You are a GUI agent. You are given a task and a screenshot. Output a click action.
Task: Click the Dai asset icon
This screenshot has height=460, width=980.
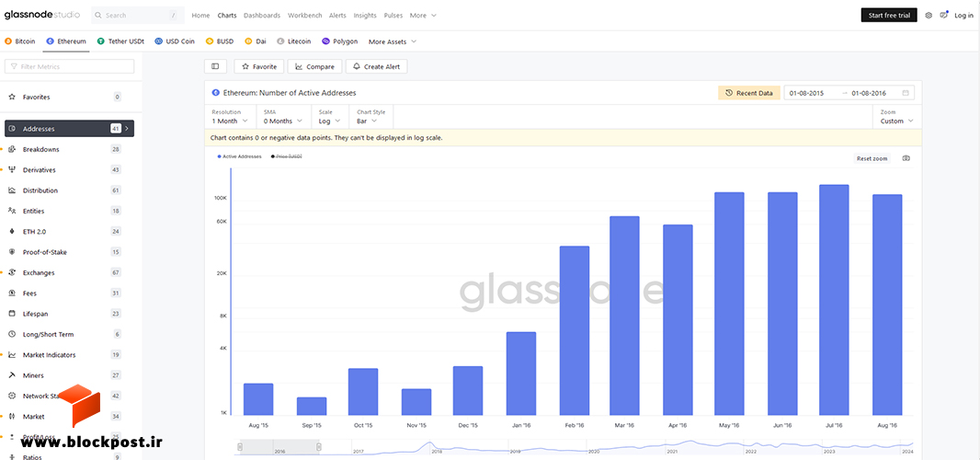[248, 41]
